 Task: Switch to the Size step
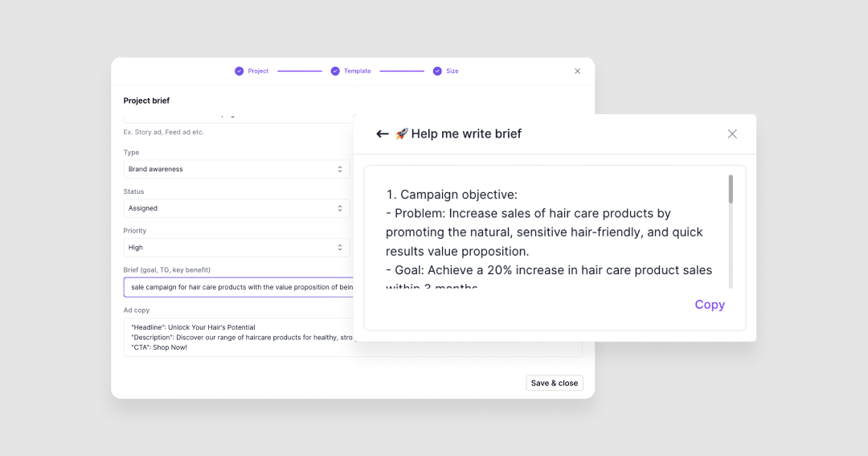pos(452,71)
